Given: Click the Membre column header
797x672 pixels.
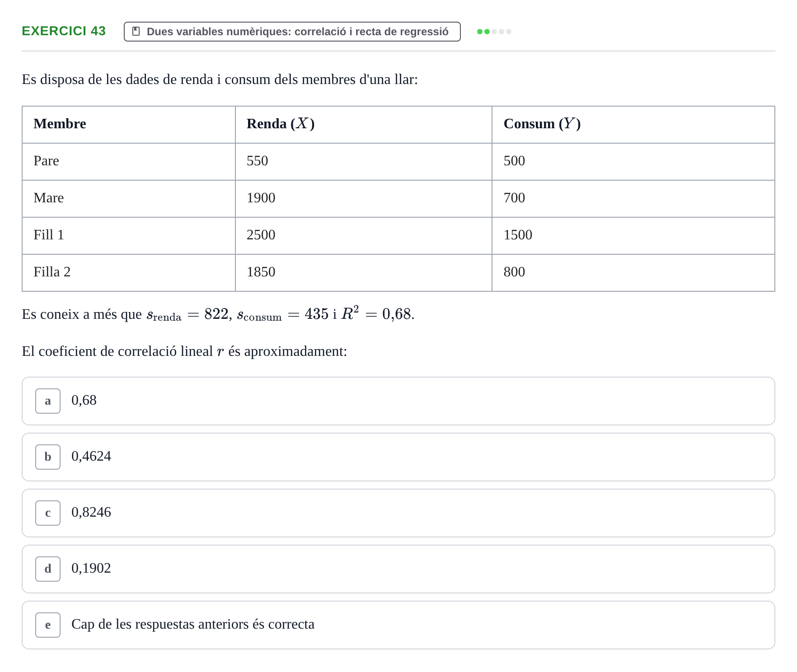Looking at the screenshot, I should point(60,124).
